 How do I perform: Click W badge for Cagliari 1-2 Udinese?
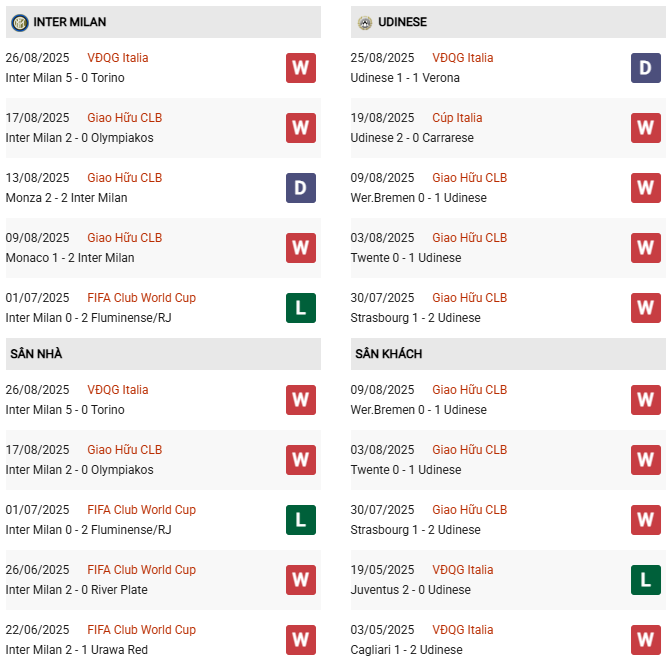click(x=645, y=640)
